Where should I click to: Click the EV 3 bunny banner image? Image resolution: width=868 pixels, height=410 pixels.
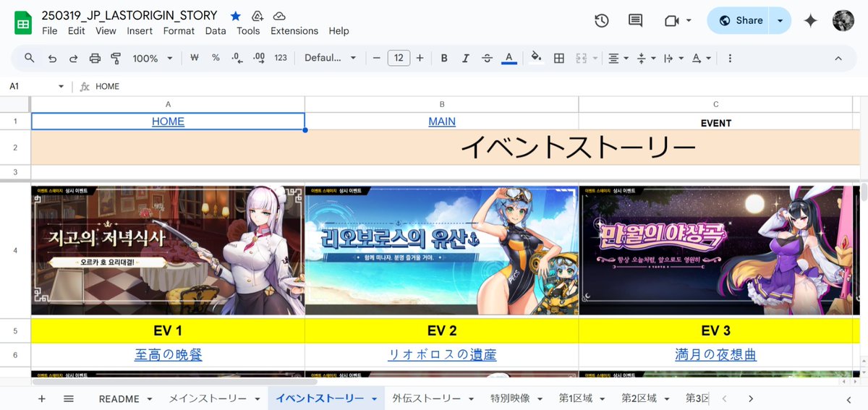(x=715, y=250)
